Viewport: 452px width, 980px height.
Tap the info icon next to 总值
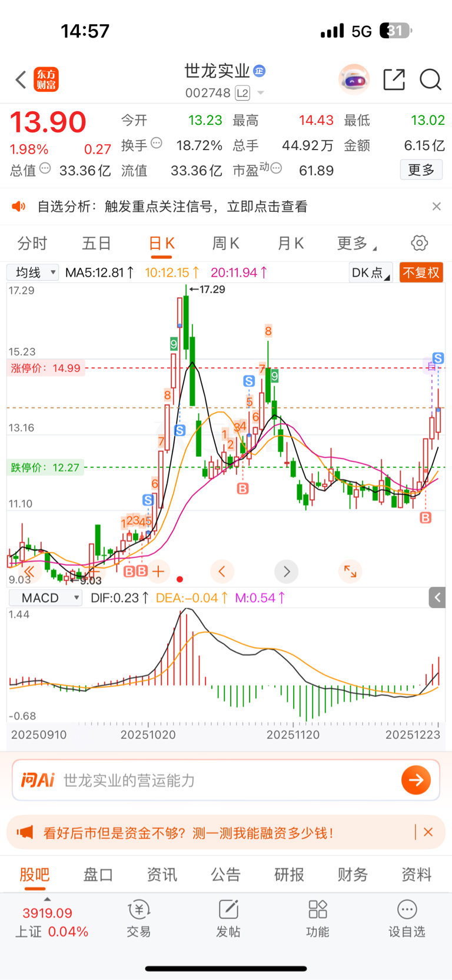[45, 168]
